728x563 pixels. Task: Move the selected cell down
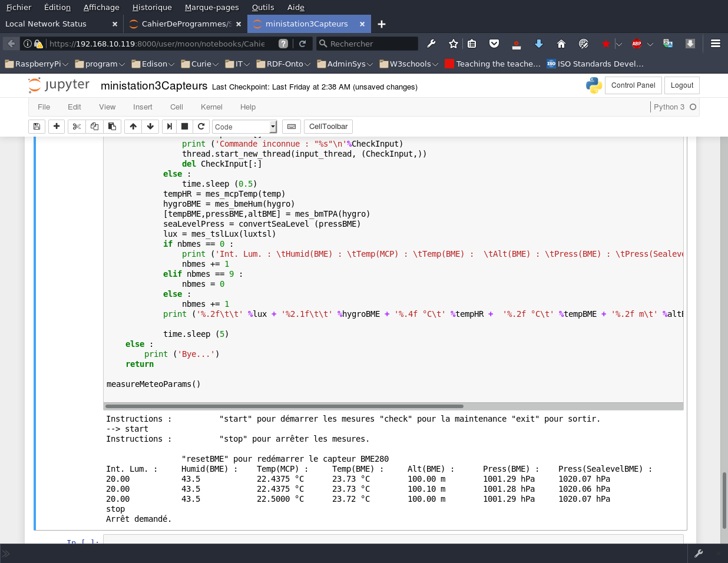[150, 127]
